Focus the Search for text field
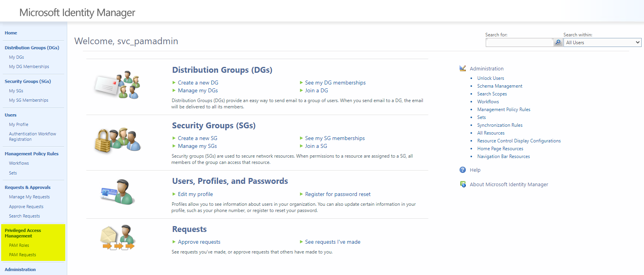Viewport: 644px width, 275px height. tap(519, 43)
